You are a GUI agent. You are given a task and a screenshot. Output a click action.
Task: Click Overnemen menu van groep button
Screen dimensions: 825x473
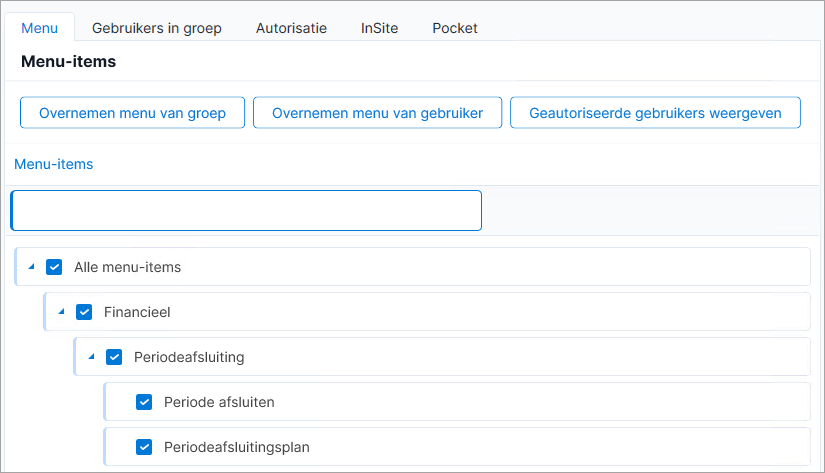[x=133, y=113]
